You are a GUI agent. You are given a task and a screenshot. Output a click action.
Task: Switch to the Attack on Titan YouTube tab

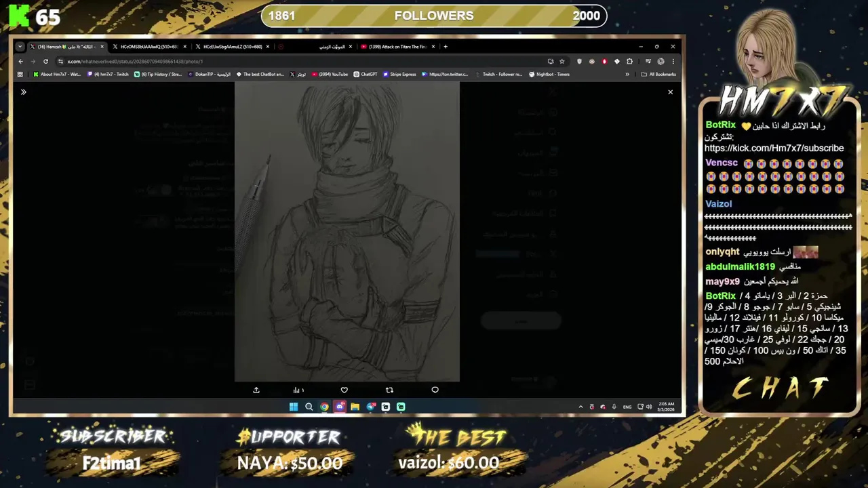(x=397, y=47)
